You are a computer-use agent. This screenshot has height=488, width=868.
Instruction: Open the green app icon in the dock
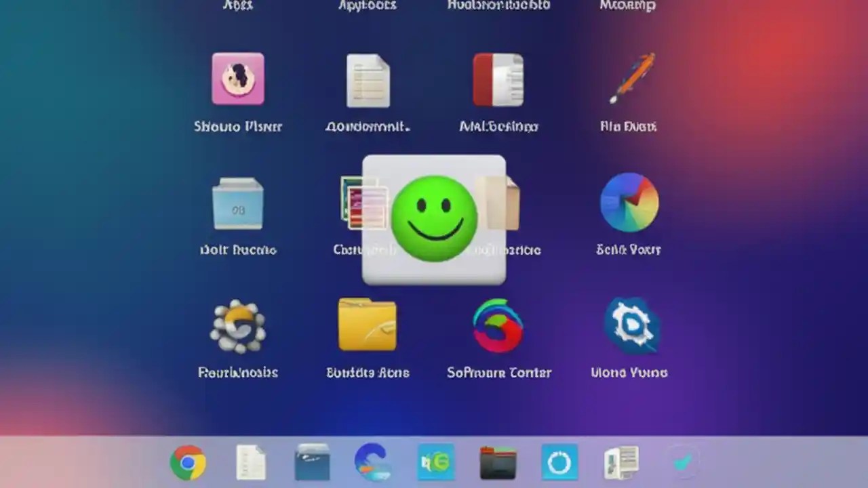435,462
